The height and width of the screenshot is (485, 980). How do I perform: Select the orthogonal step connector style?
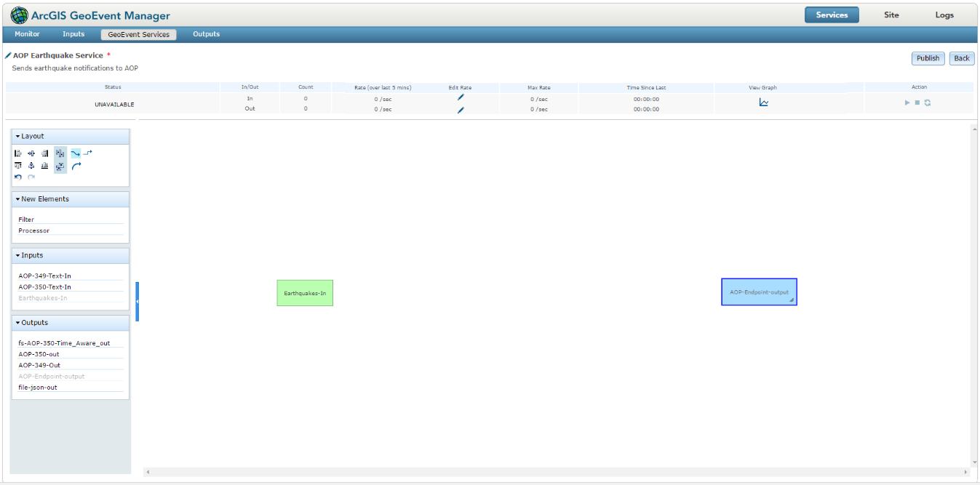coord(88,153)
